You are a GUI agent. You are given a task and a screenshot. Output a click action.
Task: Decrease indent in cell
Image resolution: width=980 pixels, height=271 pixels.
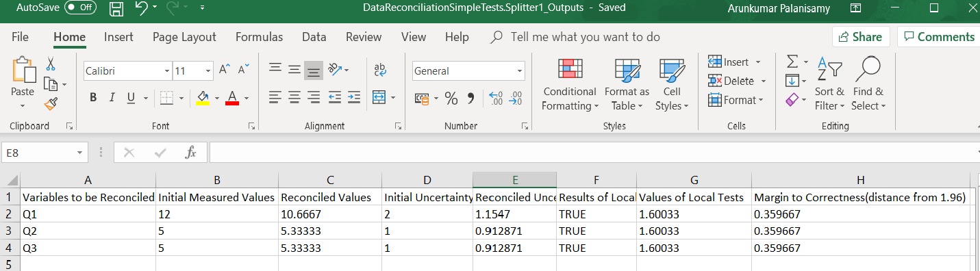[335, 97]
